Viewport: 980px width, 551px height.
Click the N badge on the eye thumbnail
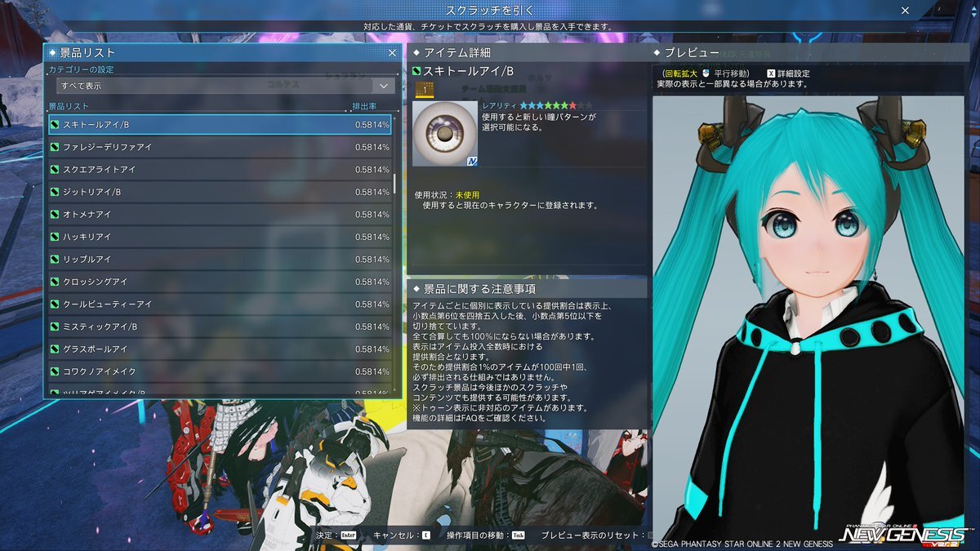pyautogui.click(x=472, y=162)
